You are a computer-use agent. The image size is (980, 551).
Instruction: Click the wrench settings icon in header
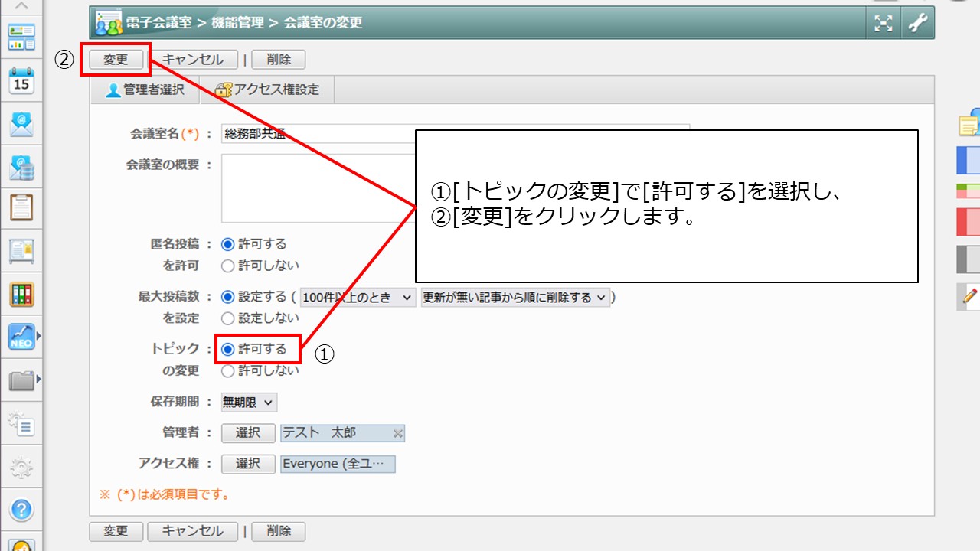[916, 23]
